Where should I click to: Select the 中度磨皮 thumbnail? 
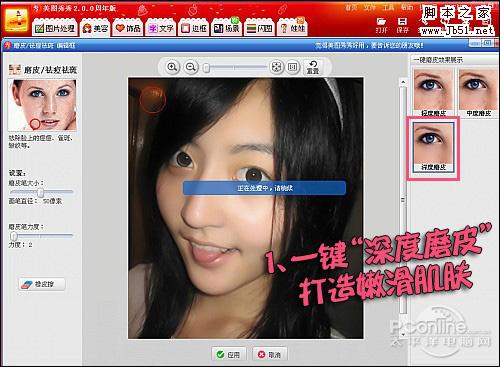pos(478,92)
